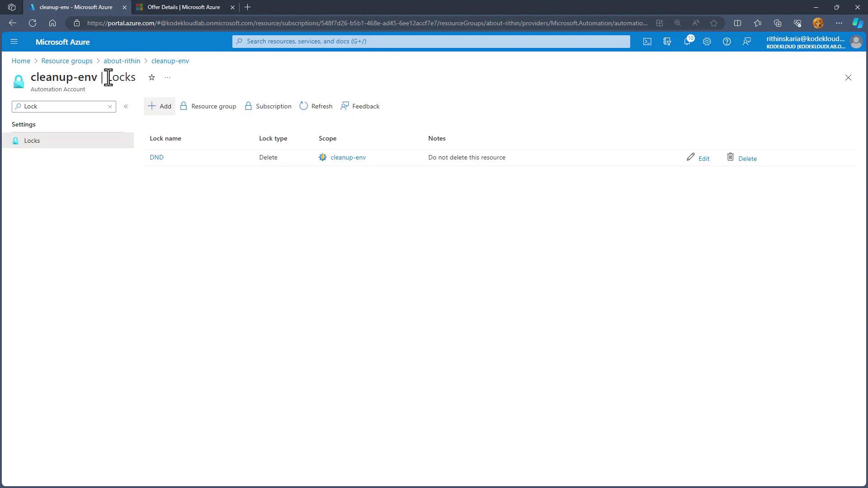View Resource group locks

click(x=208, y=107)
